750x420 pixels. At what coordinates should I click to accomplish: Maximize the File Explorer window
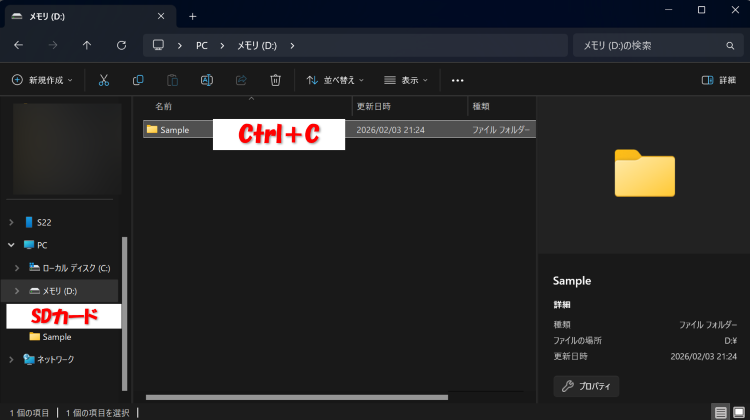(701, 10)
